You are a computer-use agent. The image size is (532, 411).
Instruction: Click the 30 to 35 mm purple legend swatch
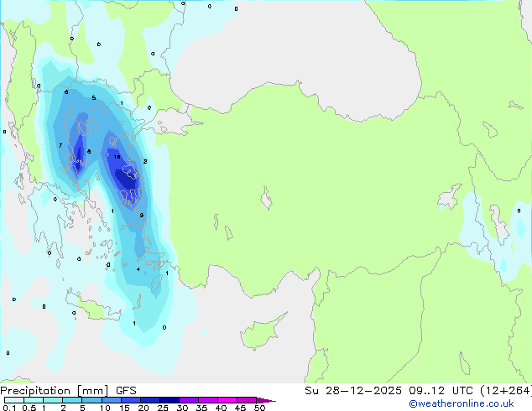tap(189, 400)
